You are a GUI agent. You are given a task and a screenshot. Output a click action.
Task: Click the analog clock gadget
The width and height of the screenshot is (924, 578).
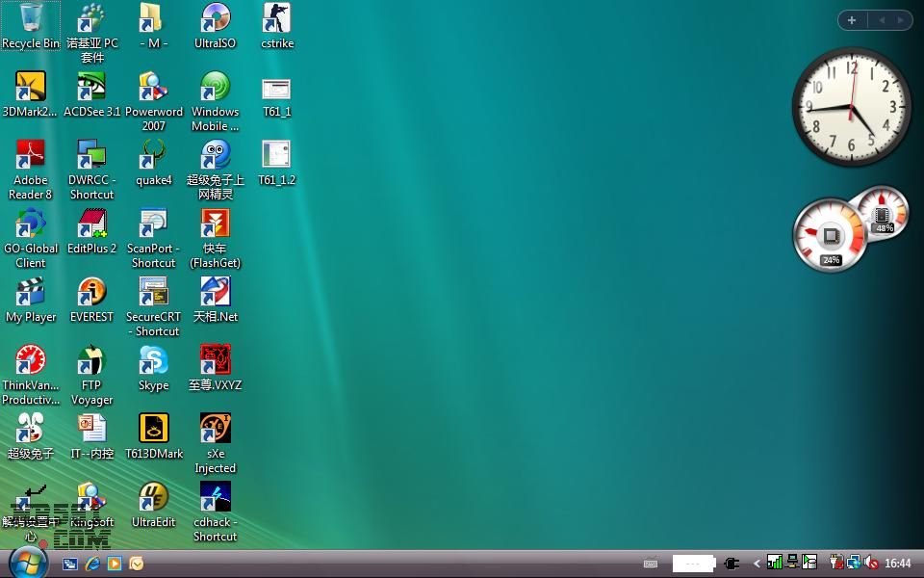click(x=851, y=107)
